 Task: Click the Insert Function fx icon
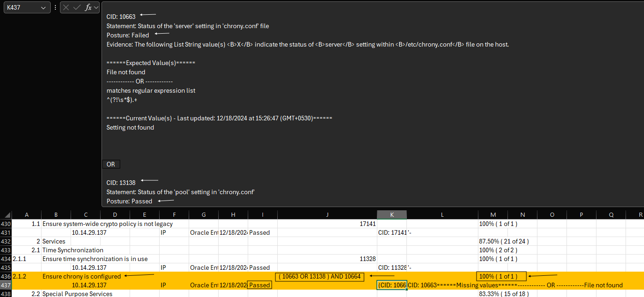[88, 8]
